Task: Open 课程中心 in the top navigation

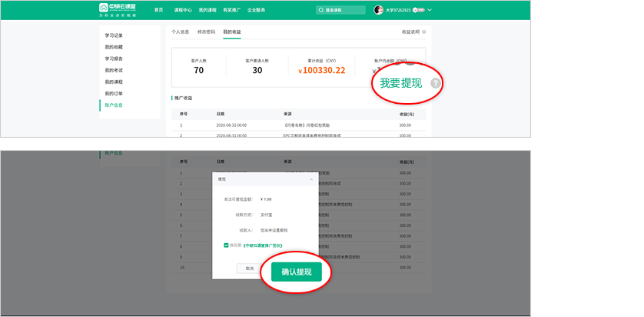Action: (183, 10)
